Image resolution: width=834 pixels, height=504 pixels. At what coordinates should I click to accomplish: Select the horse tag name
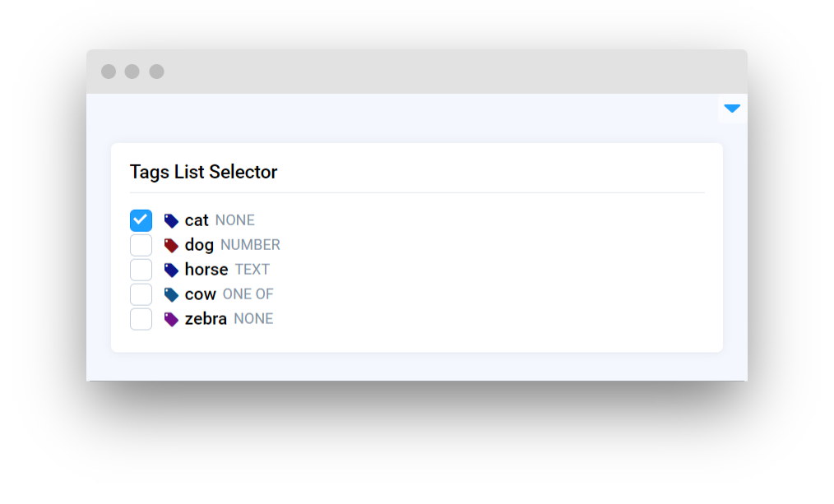coord(206,270)
